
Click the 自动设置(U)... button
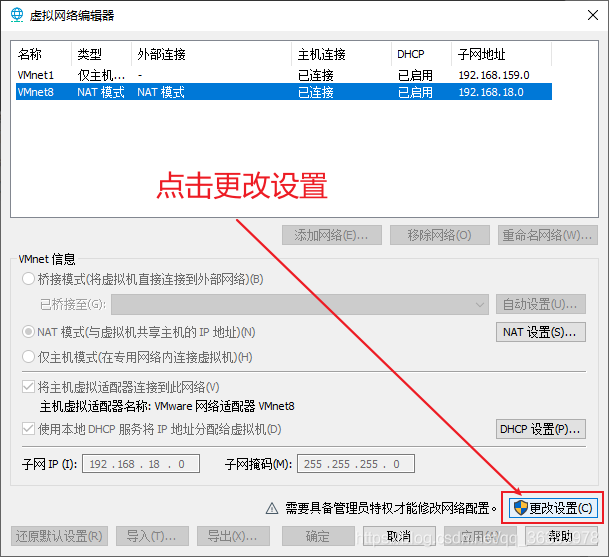541,304
